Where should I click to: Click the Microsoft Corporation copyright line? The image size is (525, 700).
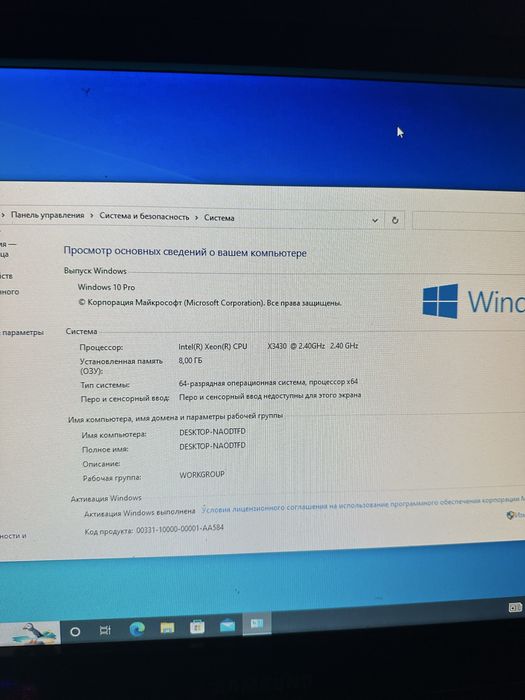point(210,303)
